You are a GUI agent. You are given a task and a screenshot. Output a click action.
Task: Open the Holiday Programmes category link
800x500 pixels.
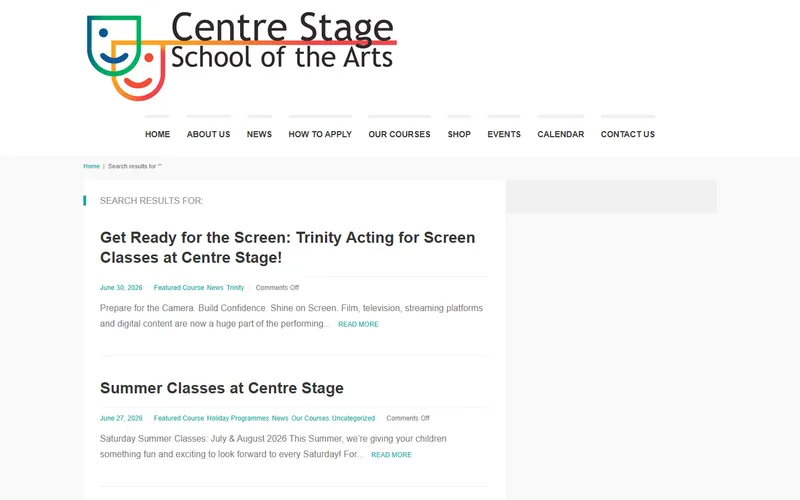coord(238,418)
